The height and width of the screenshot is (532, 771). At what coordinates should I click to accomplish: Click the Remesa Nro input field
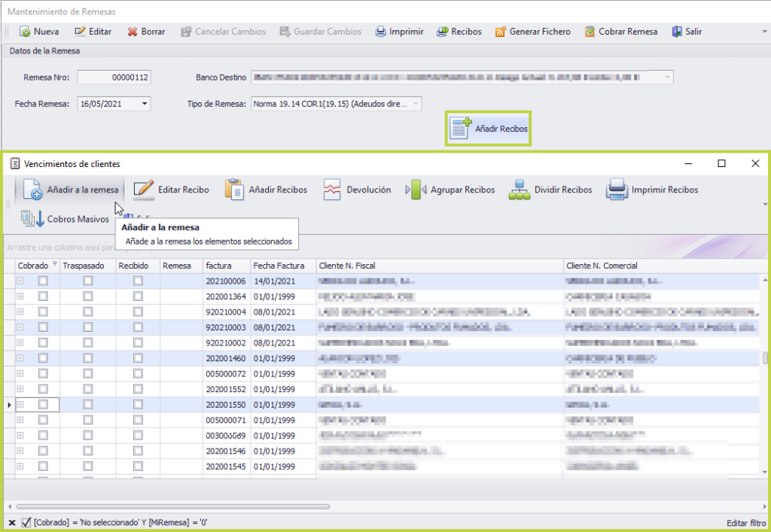point(114,77)
